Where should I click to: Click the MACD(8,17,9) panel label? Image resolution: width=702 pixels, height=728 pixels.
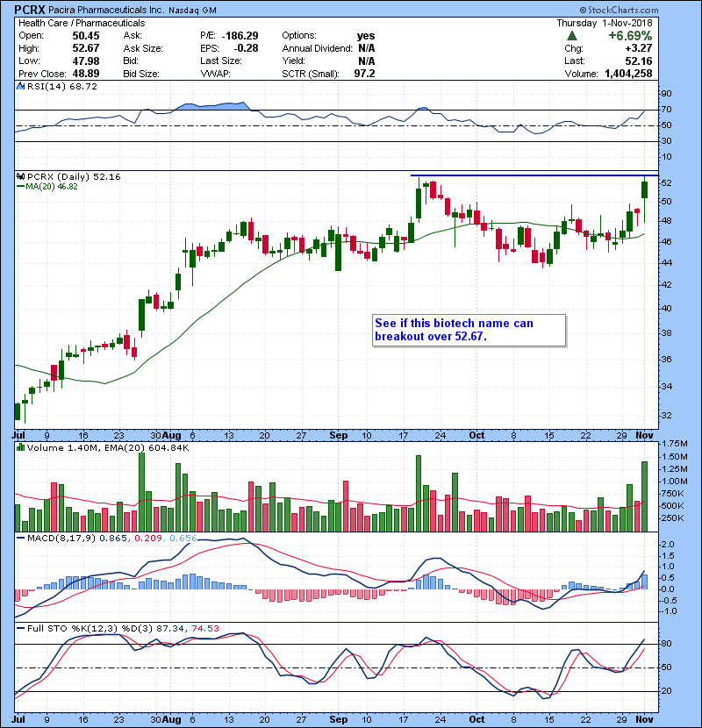pos(61,539)
